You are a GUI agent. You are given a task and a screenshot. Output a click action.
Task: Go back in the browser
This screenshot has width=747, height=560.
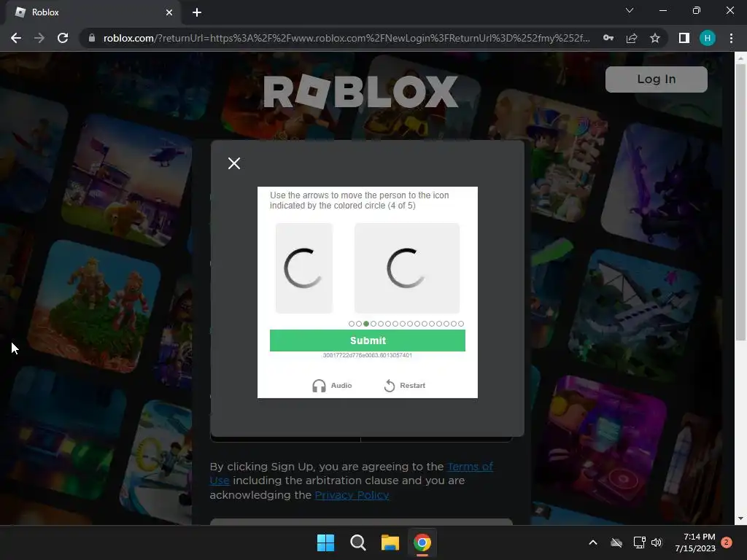click(16, 38)
